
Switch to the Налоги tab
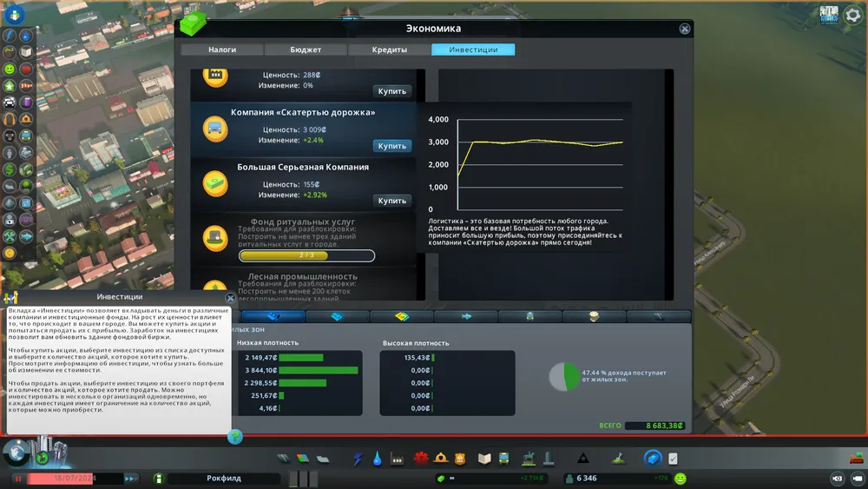221,50
